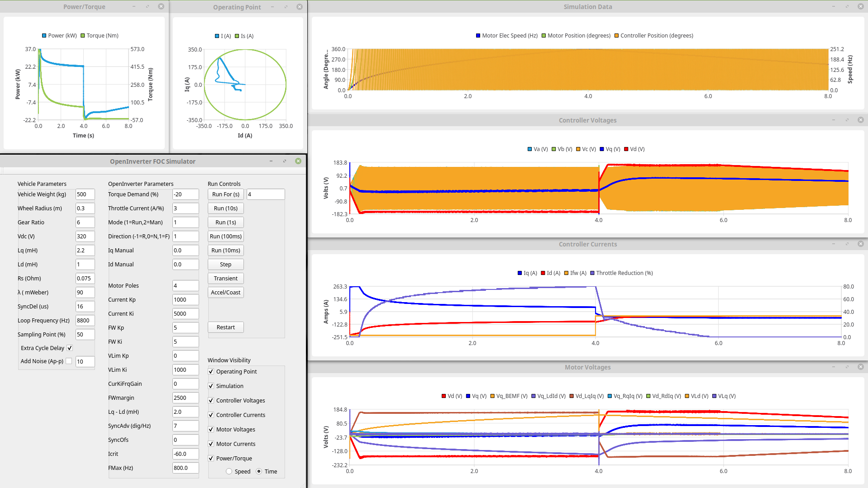Enable the Add Noise (Ap-p) checkbox
The height and width of the screenshot is (488, 868).
coord(69,361)
